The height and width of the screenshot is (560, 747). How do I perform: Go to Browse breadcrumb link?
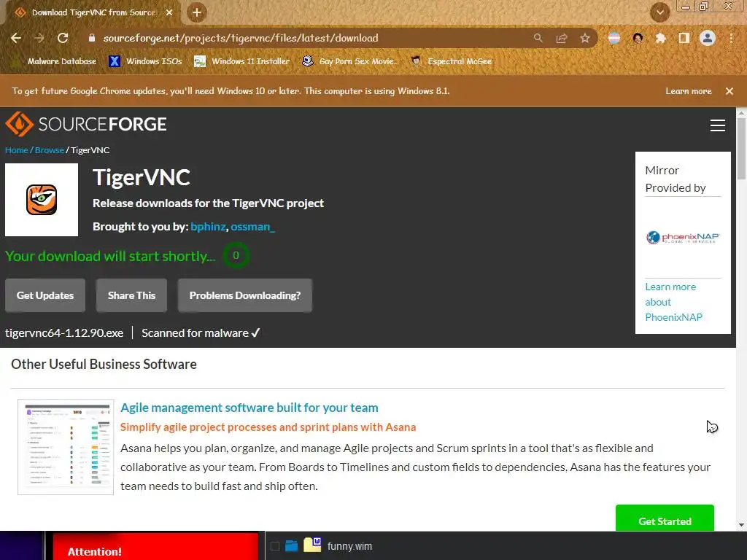[50, 150]
